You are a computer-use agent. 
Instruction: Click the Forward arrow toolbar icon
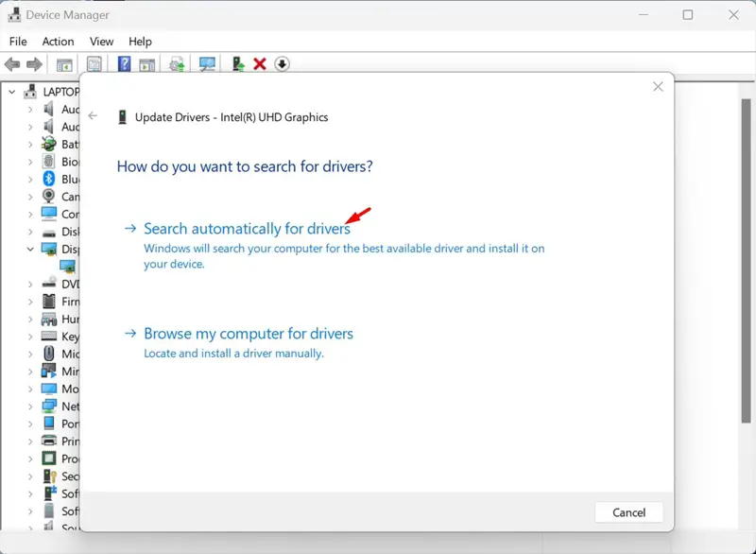click(34, 64)
